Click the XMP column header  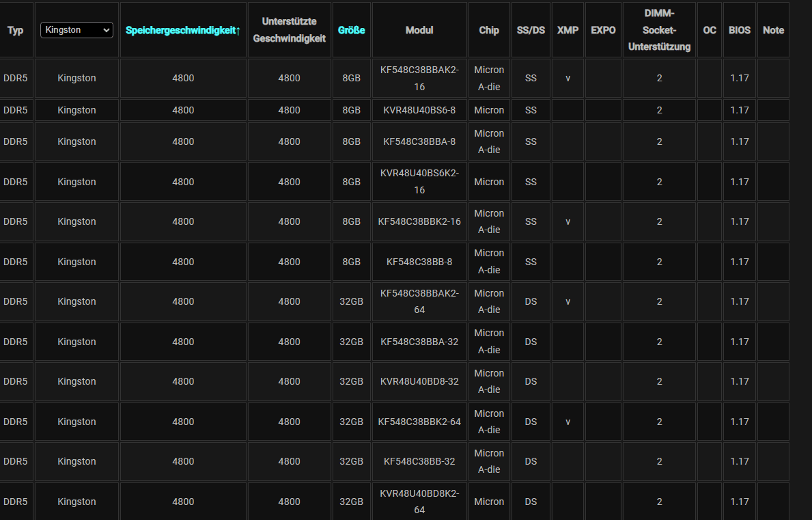click(568, 31)
